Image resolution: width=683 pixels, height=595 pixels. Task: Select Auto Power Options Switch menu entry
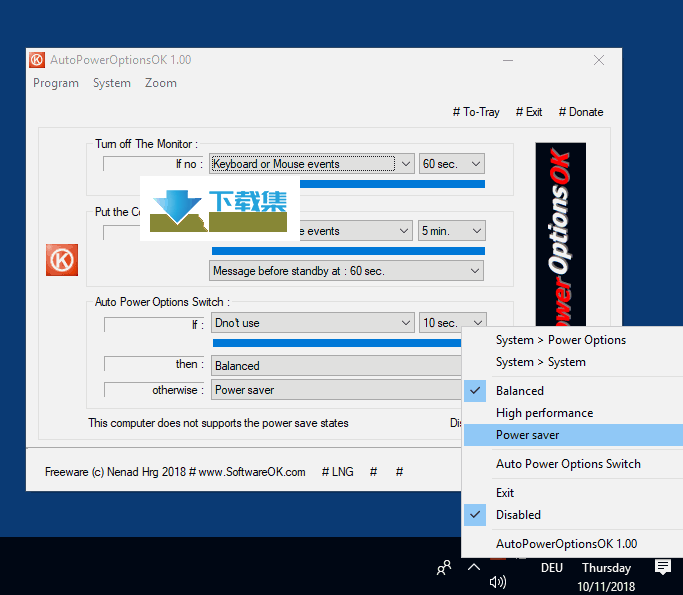573,464
